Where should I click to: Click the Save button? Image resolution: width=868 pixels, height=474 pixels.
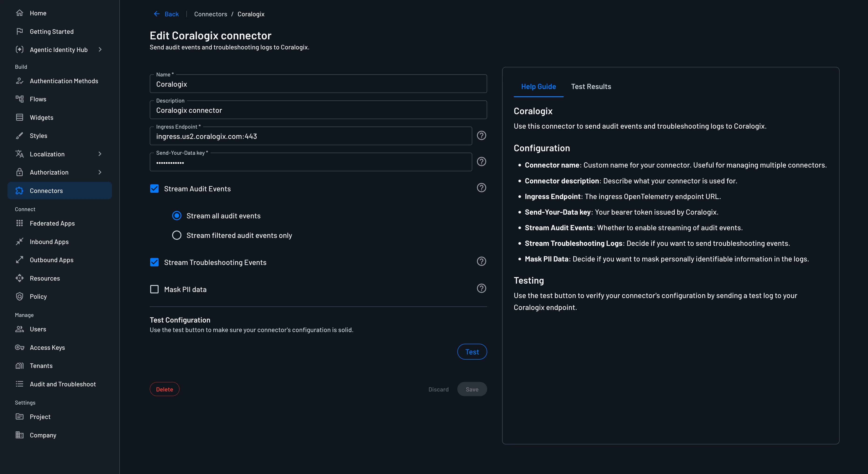(x=472, y=389)
